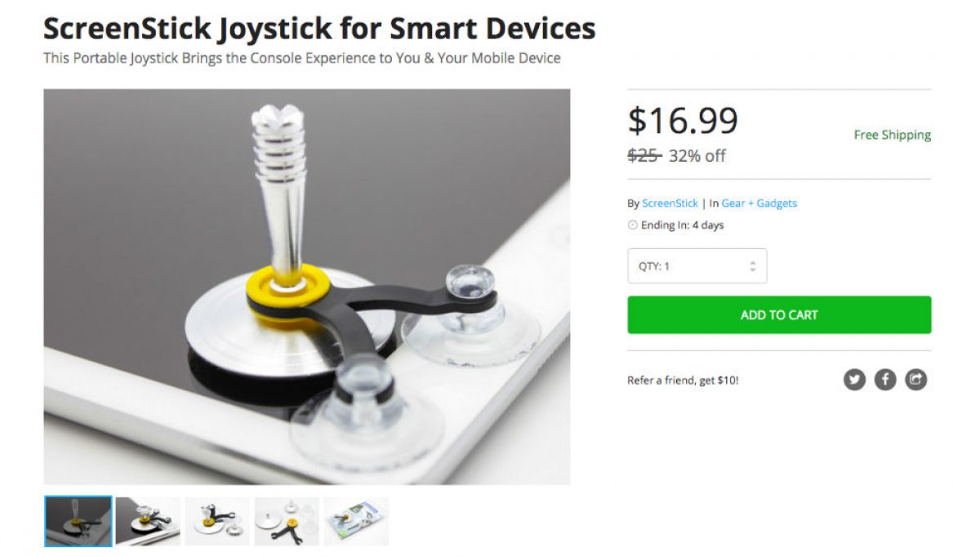980x557 pixels.
Task: Click the generic share arrow icon
Action: click(x=916, y=380)
